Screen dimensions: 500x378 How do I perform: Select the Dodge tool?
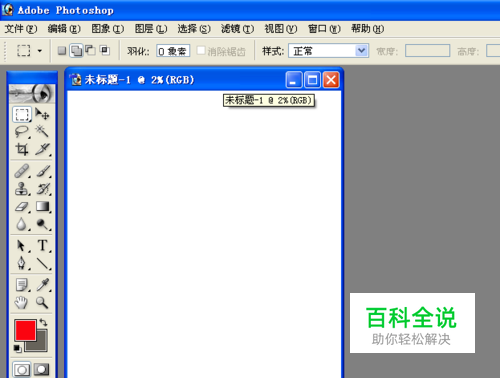42,224
